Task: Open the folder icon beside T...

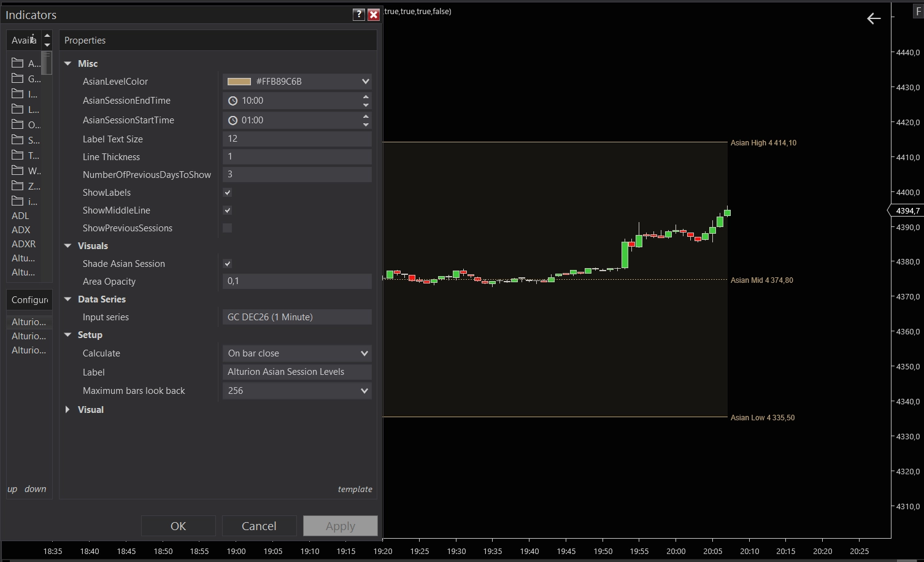Action: [17, 155]
